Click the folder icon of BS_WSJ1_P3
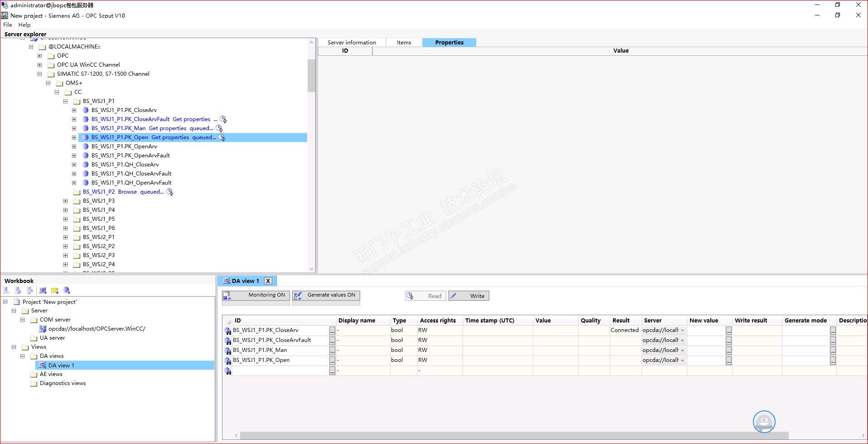Screen dimensions: 868x444 click(x=77, y=201)
